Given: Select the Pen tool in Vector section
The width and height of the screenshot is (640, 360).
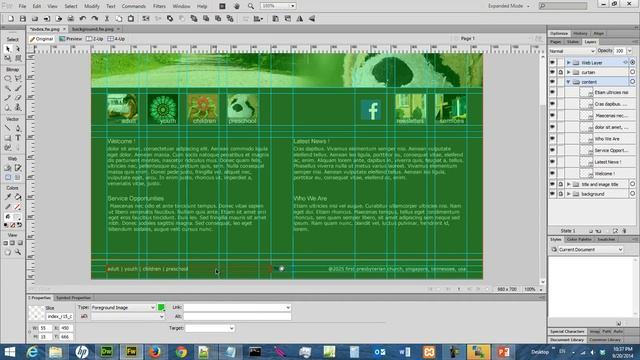Looking at the screenshot, I should pos(18,128).
